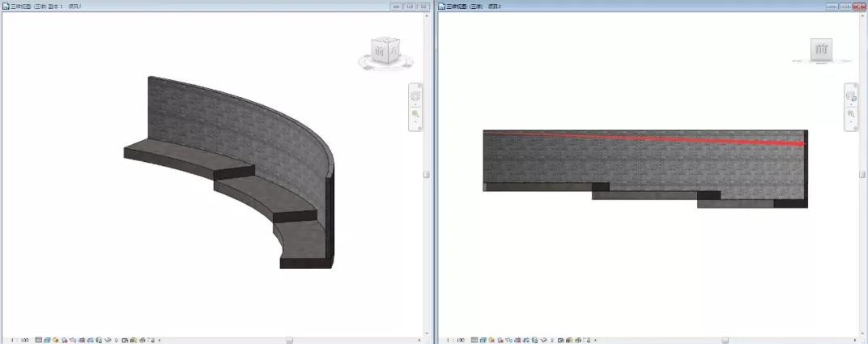
Task: Toggle Show Crop Region in right view
Action: click(527, 340)
